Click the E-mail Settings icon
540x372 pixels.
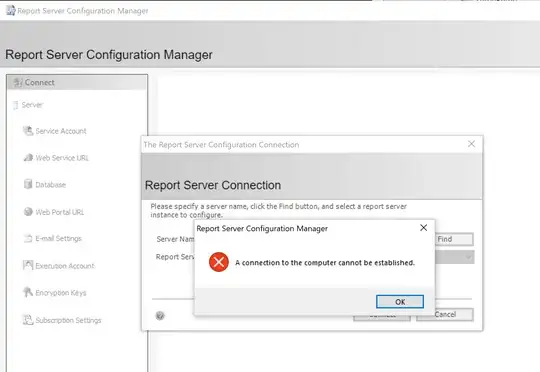coord(28,238)
